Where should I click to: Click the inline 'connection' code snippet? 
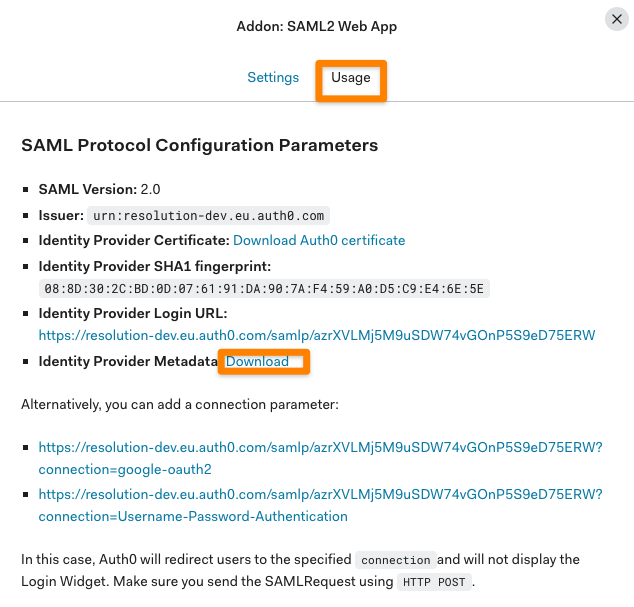(x=395, y=560)
